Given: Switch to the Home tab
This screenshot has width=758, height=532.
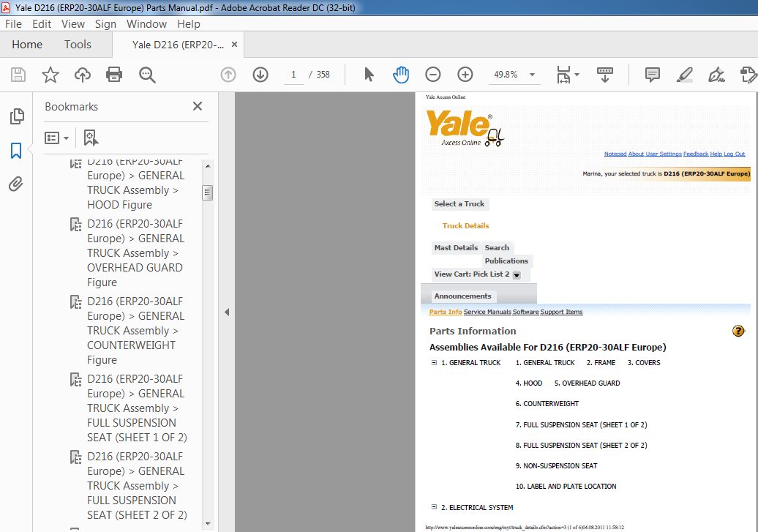Looking at the screenshot, I should pos(27,45).
